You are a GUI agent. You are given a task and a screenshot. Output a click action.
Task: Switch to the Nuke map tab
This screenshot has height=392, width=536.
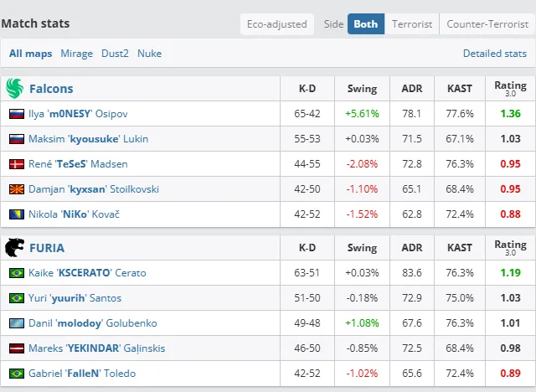(149, 54)
